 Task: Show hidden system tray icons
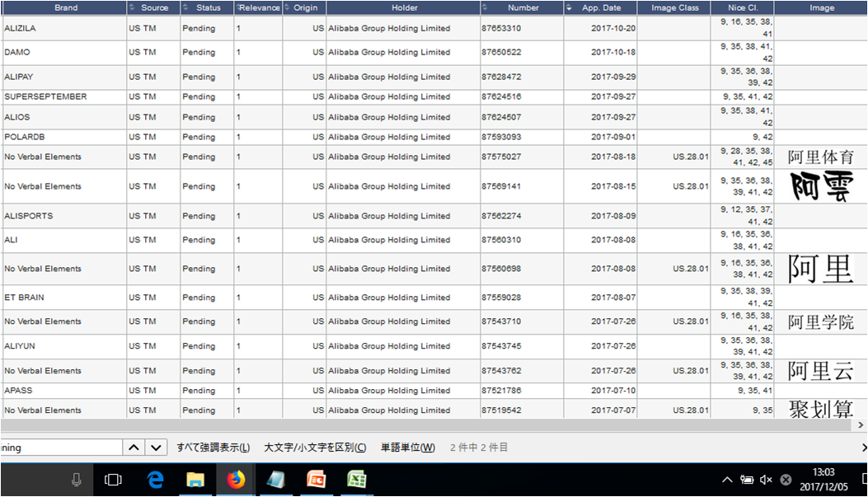727,480
